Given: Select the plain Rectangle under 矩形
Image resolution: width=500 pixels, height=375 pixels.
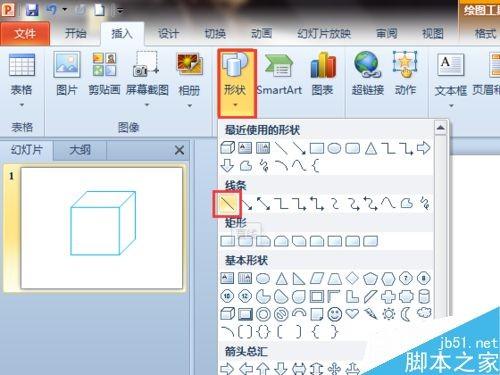Looking at the screenshot, I should click(x=228, y=241).
